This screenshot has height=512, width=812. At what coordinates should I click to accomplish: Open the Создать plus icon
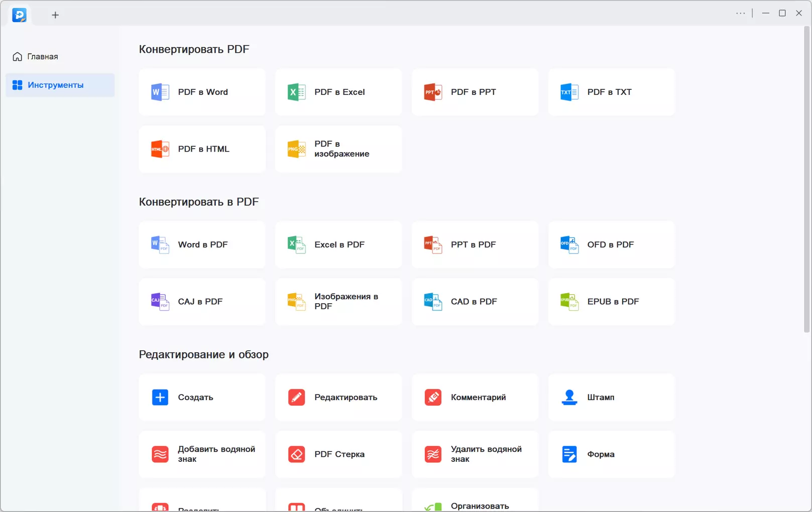(160, 398)
